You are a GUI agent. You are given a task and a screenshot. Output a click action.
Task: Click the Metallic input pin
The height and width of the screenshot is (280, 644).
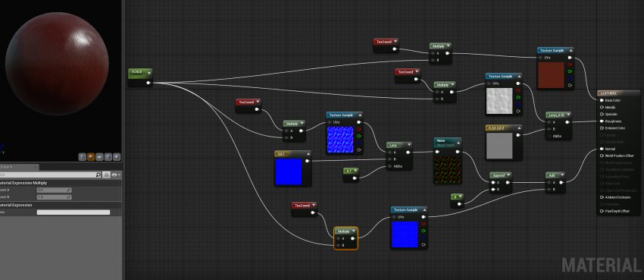tap(602, 107)
